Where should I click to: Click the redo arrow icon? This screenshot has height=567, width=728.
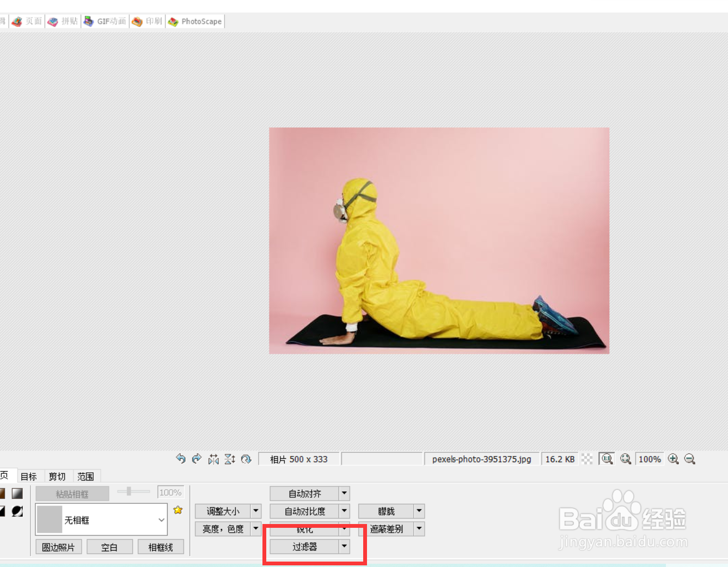pos(197,459)
